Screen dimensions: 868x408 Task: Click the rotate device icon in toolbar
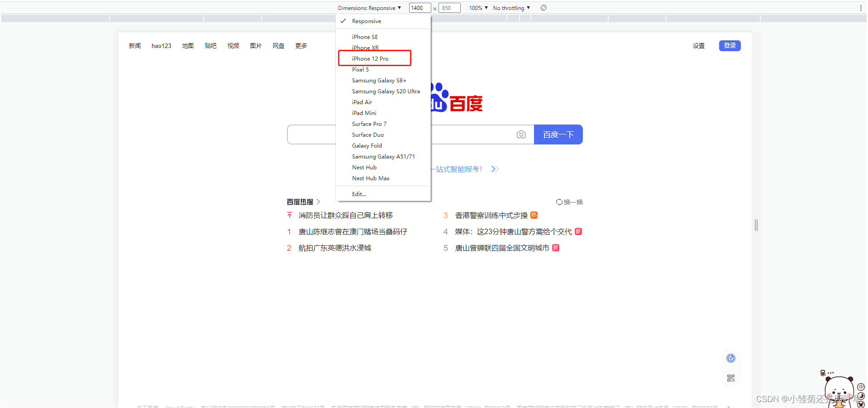coord(544,8)
